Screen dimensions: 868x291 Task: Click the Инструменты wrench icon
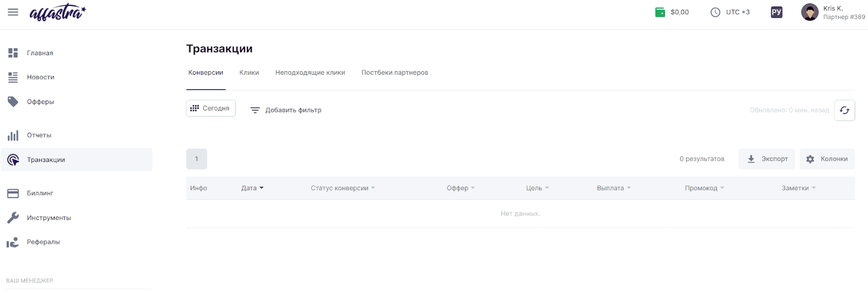tap(13, 217)
